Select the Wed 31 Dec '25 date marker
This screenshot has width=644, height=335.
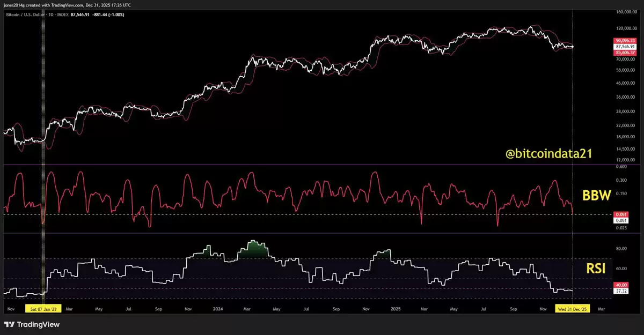point(573,309)
